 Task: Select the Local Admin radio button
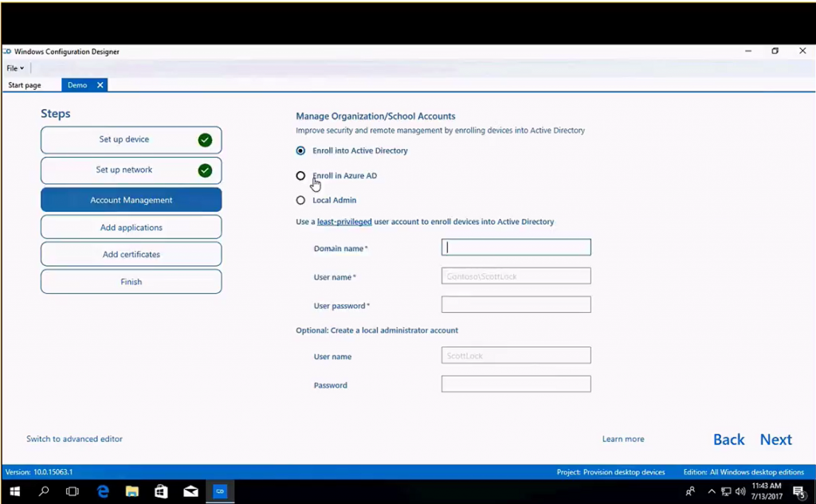300,201
